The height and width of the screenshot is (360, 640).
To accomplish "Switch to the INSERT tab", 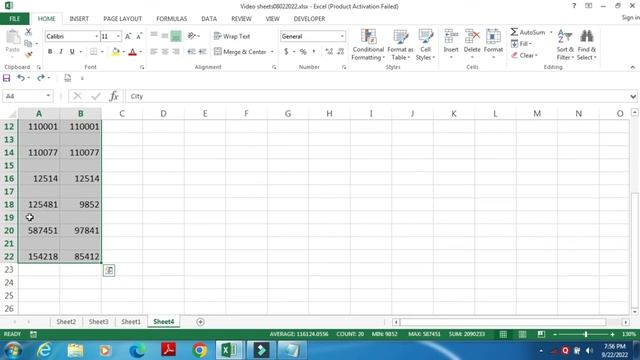I will tap(79, 19).
